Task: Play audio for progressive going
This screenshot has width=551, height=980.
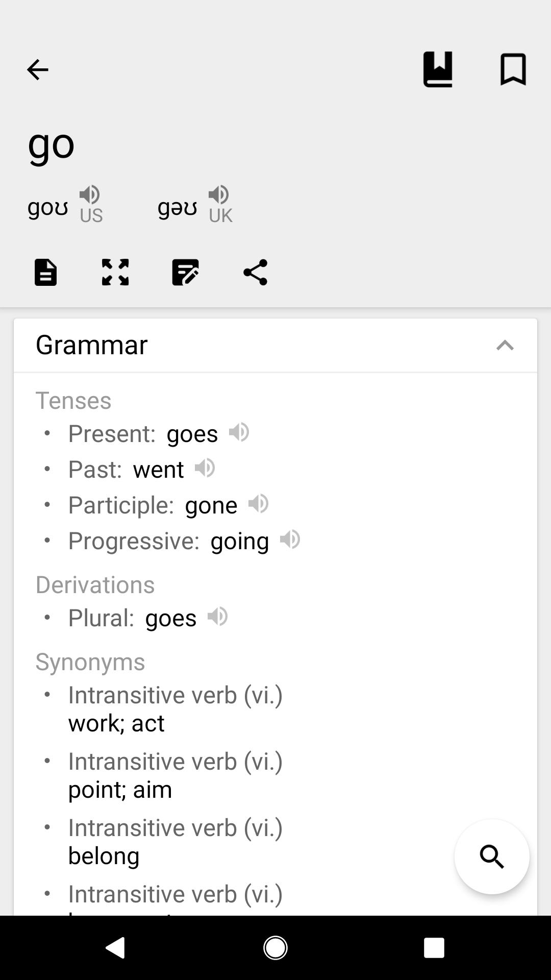Action: tap(290, 540)
